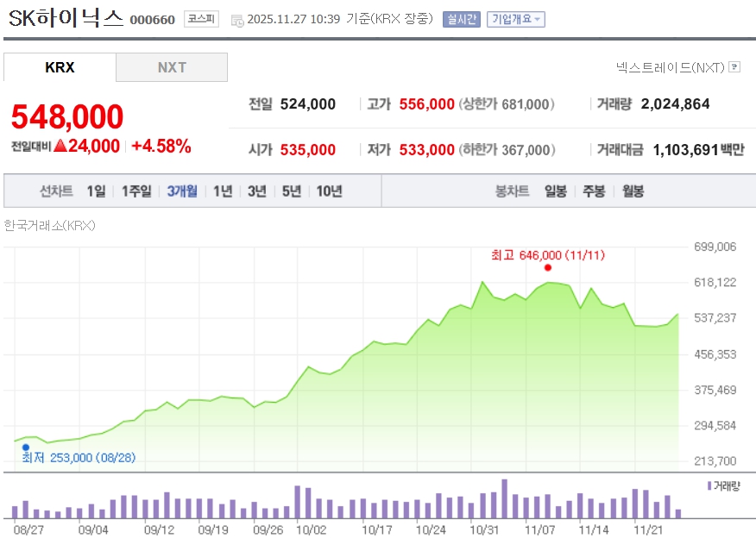This screenshot has width=756, height=551.
Task: Select the 3개월 line chart period
Action: tap(182, 191)
